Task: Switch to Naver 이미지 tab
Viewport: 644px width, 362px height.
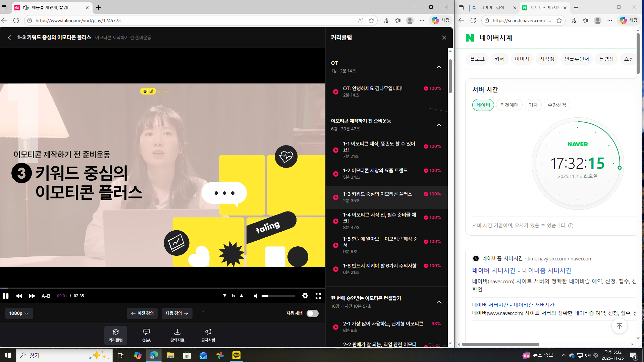Action: coord(522,59)
